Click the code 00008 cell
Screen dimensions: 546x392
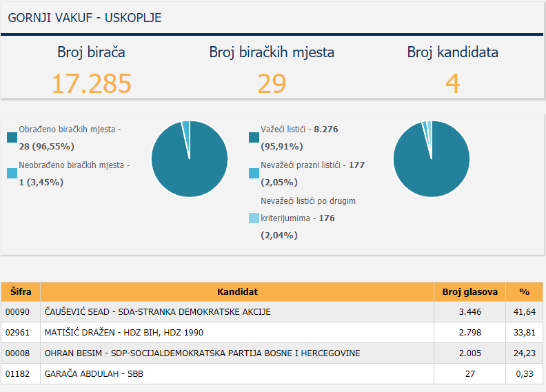click(x=21, y=353)
